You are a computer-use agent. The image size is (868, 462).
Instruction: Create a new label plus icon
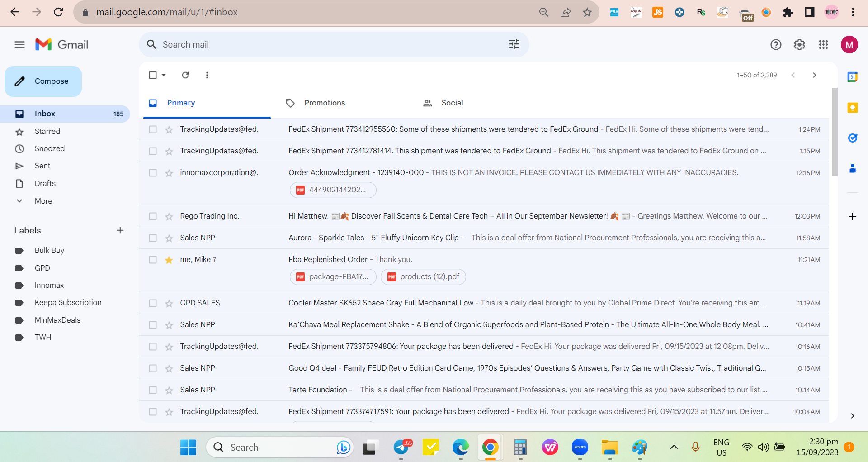pyautogui.click(x=120, y=230)
